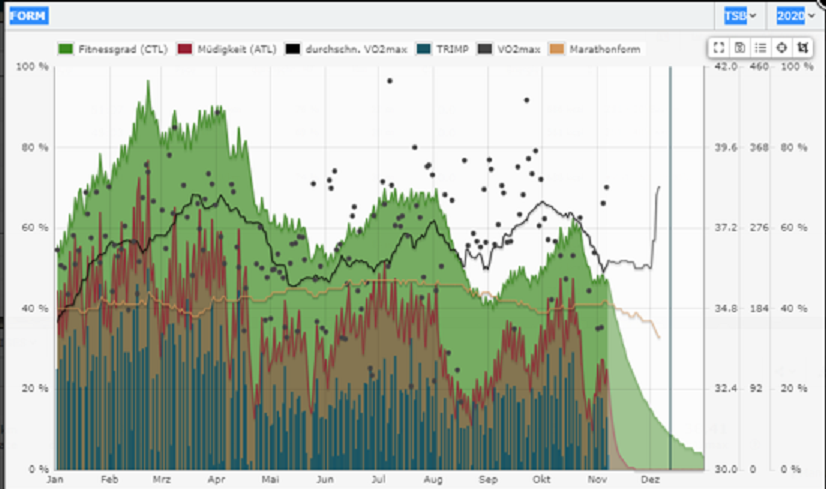Select the crop zoom selection icon

802,47
